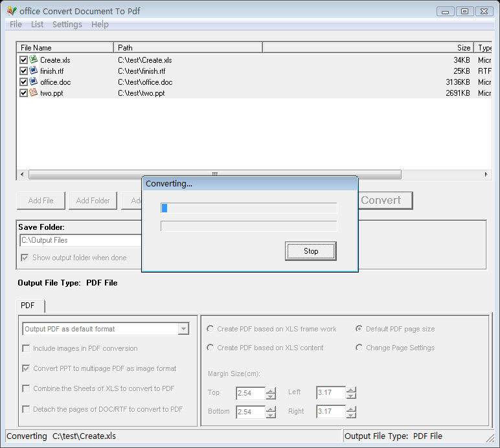
Task: Maximize the application window
Action: point(464,12)
